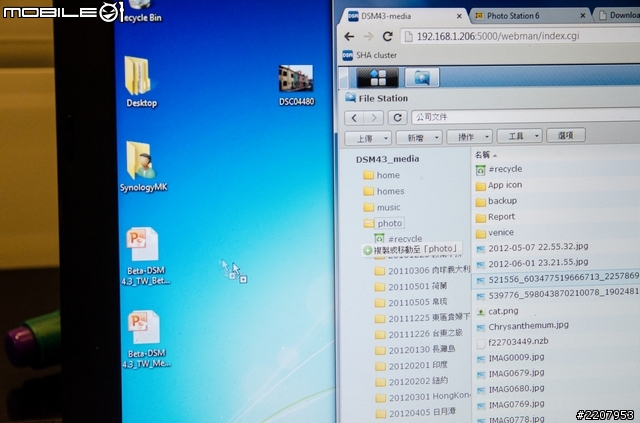Click the DSM search icon button
This screenshot has width=640, height=423.
tap(422, 78)
